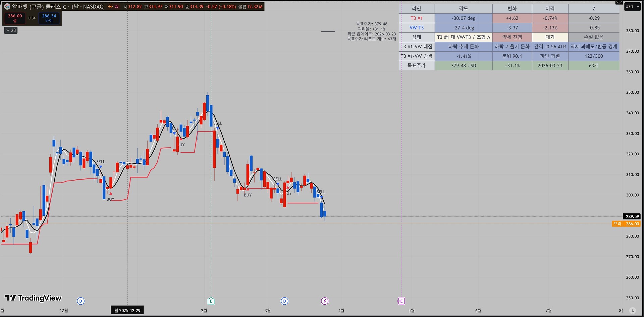Screen dimensions: 644x317
Task: Click the 하락 기울기 둔화 cell
Action: click(x=512, y=46)
